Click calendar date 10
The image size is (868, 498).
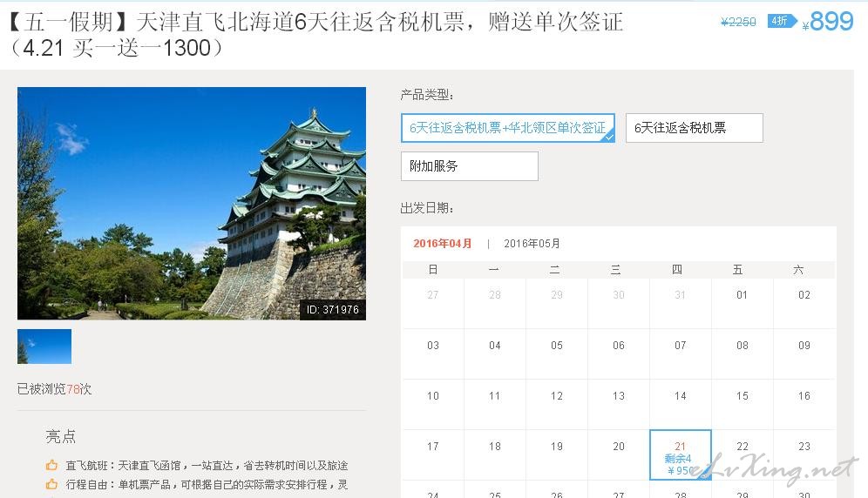pyautogui.click(x=433, y=395)
